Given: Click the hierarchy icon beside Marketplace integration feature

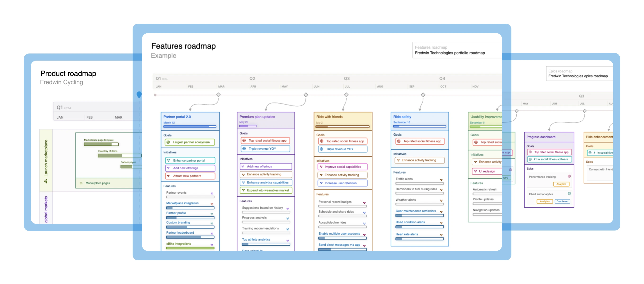Looking at the screenshot, I should tap(212, 204).
